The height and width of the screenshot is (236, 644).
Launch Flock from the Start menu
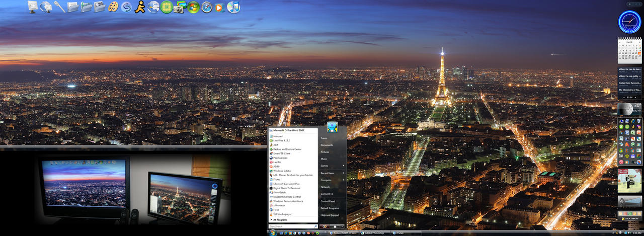coord(293,210)
